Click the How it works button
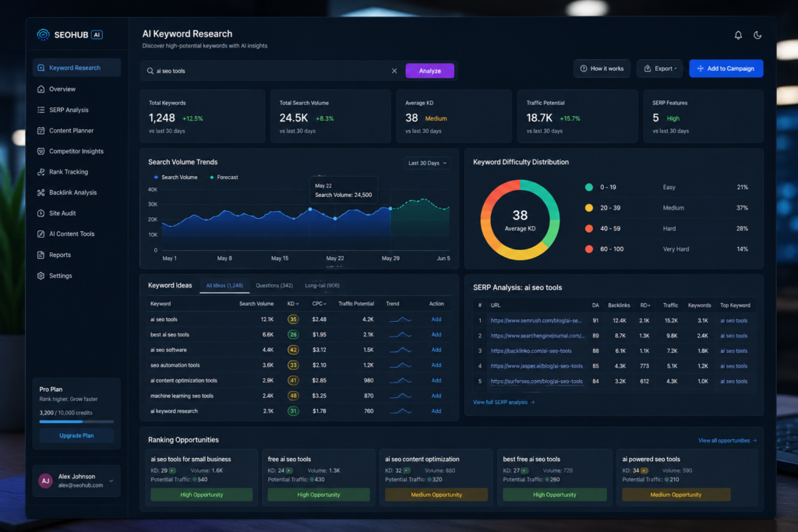The height and width of the screenshot is (532, 798). point(602,69)
